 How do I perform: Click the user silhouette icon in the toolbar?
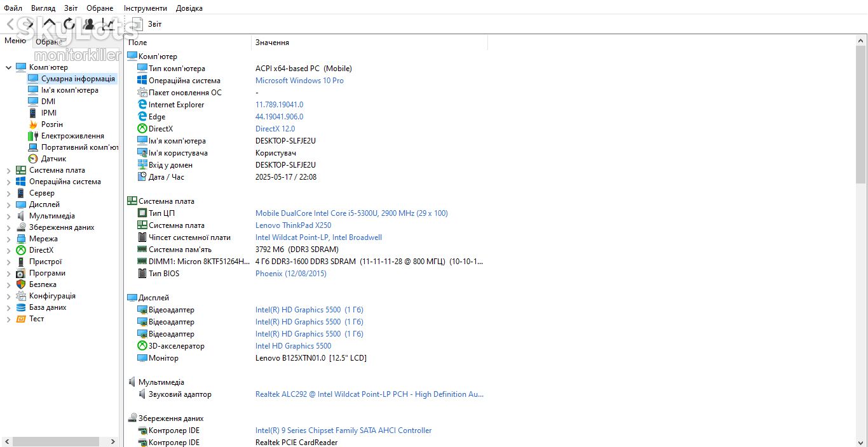tap(89, 24)
